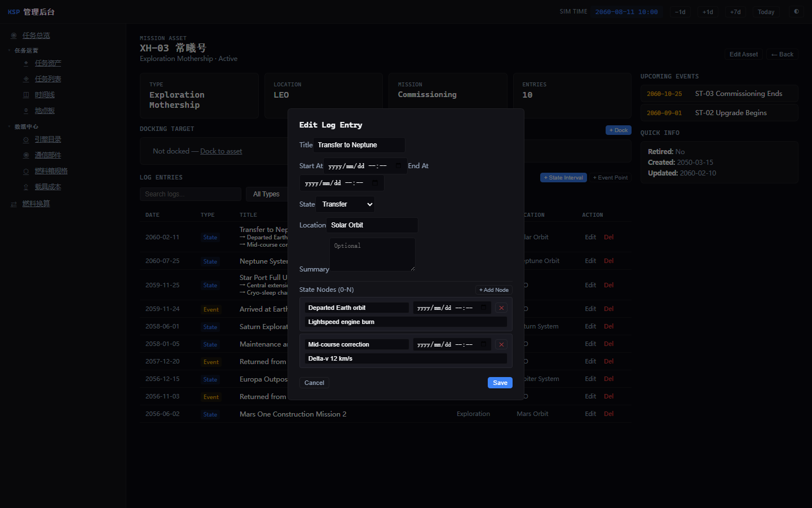
Task: Advance sim time by +7d
Action: tap(735, 12)
